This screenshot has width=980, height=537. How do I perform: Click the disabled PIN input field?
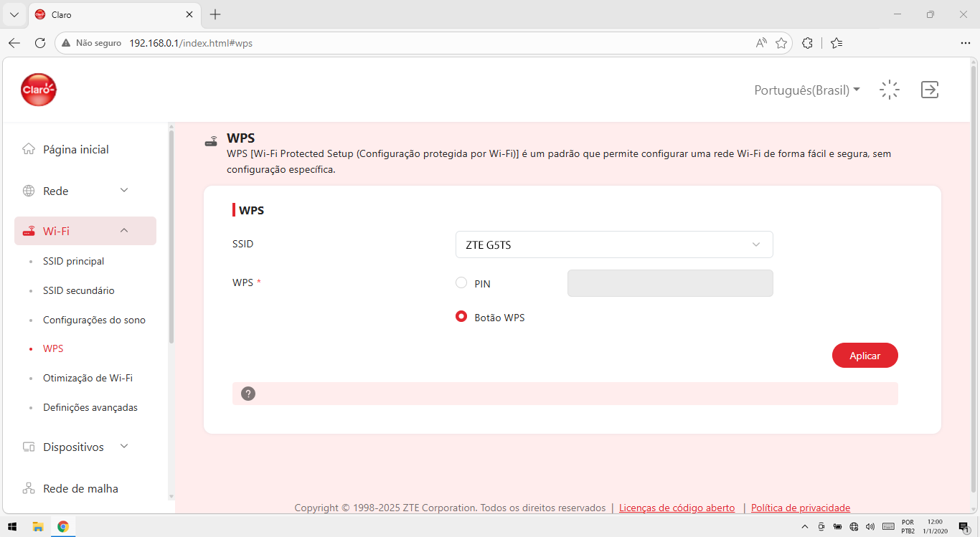pos(670,283)
